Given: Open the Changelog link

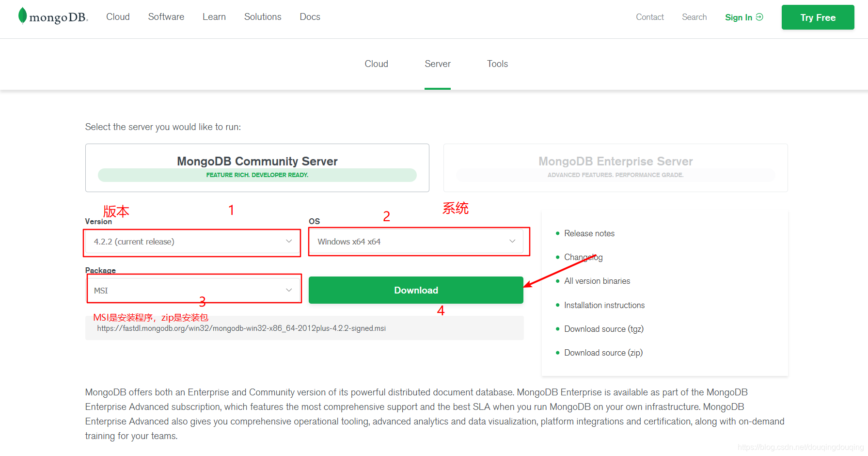Looking at the screenshot, I should [x=584, y=257].
